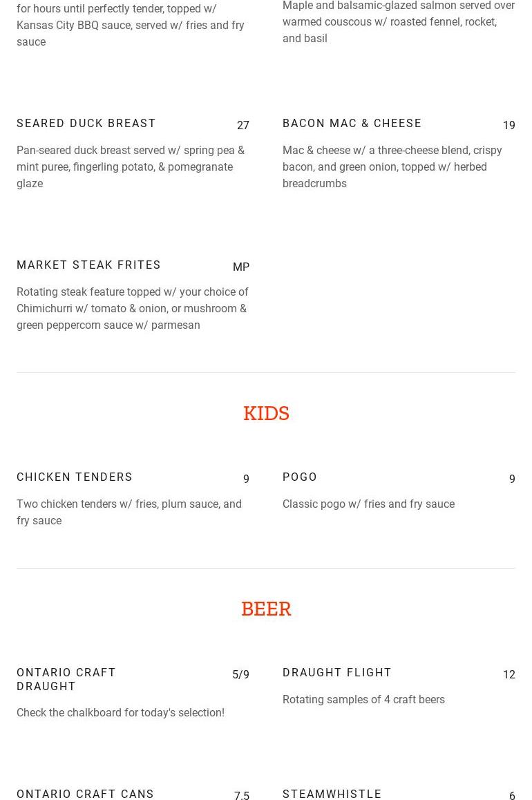Viewport: 532px width, 800px height.
Task: Click the Steamwhistle beer title
Action: (332, 794)
